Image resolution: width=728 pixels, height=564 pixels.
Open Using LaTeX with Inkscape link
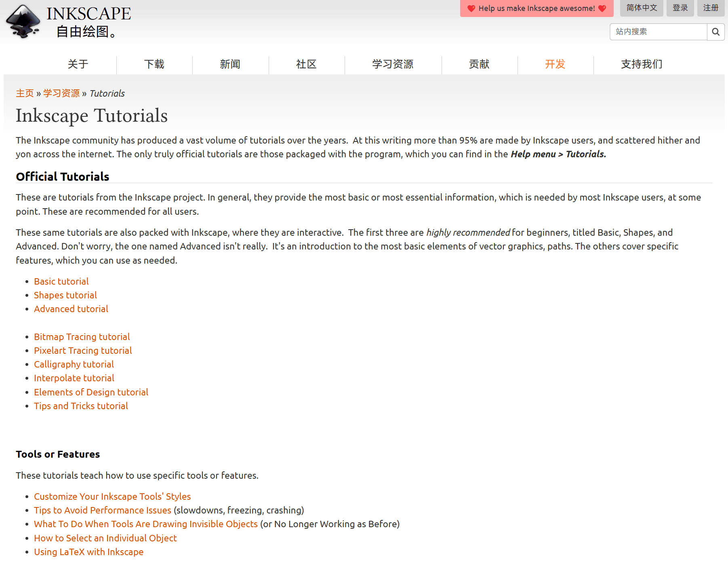88,552
